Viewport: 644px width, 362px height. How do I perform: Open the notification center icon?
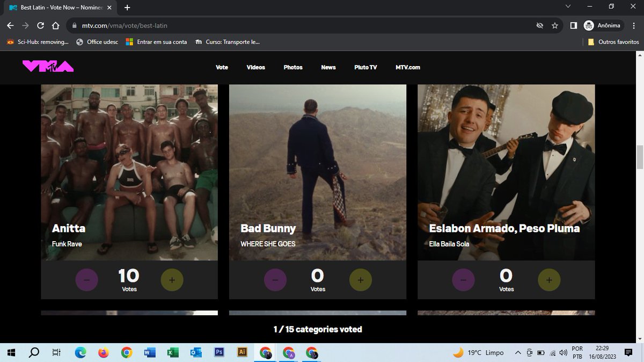[x=628, y=353]
